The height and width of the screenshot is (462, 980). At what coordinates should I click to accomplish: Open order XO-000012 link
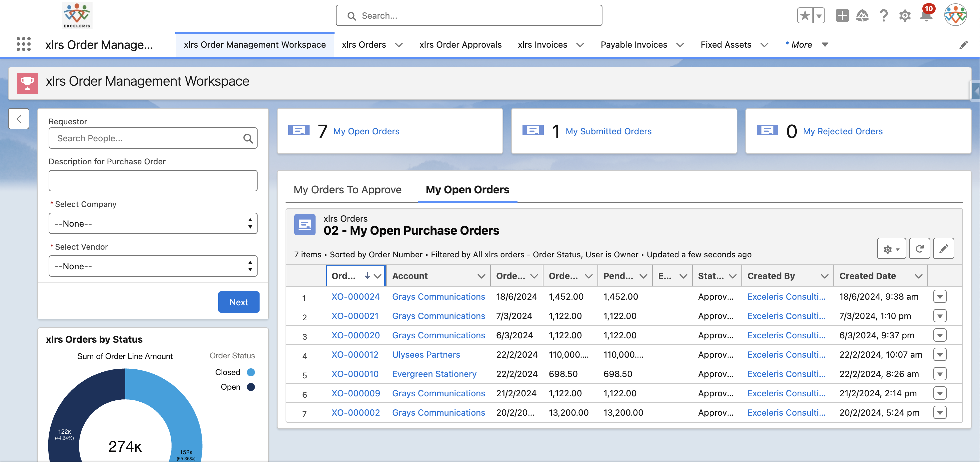point(355,355)
